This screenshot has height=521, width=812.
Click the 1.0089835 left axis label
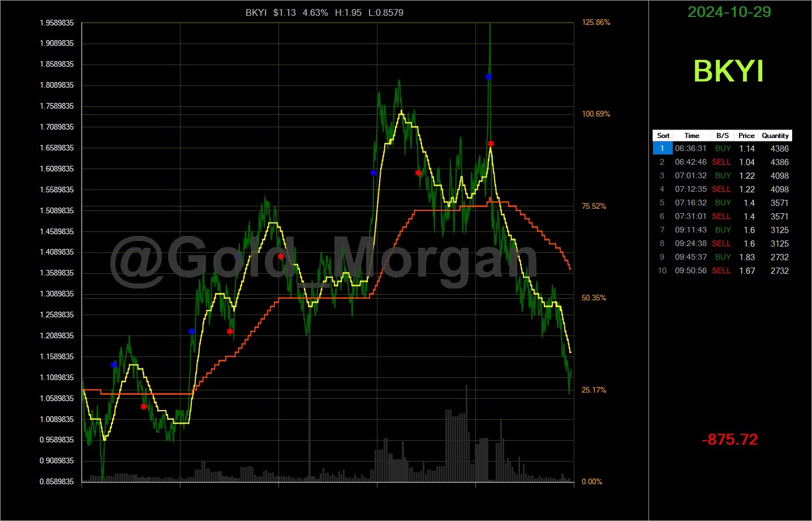57,419
